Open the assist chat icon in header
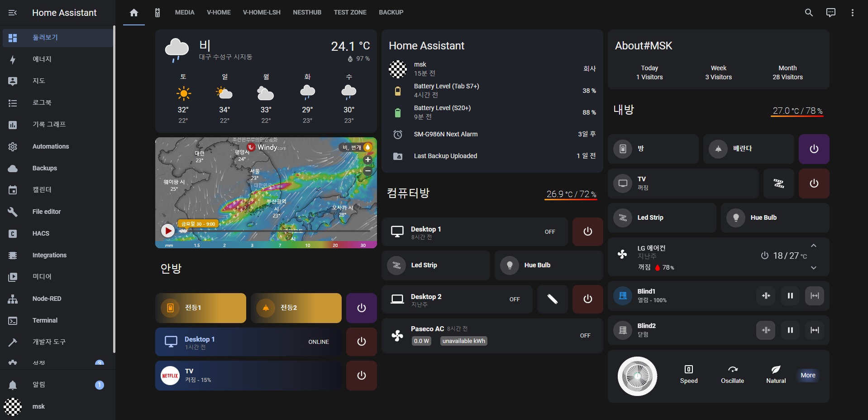Viewport: 868px width, 420px height. coord(830,13)
